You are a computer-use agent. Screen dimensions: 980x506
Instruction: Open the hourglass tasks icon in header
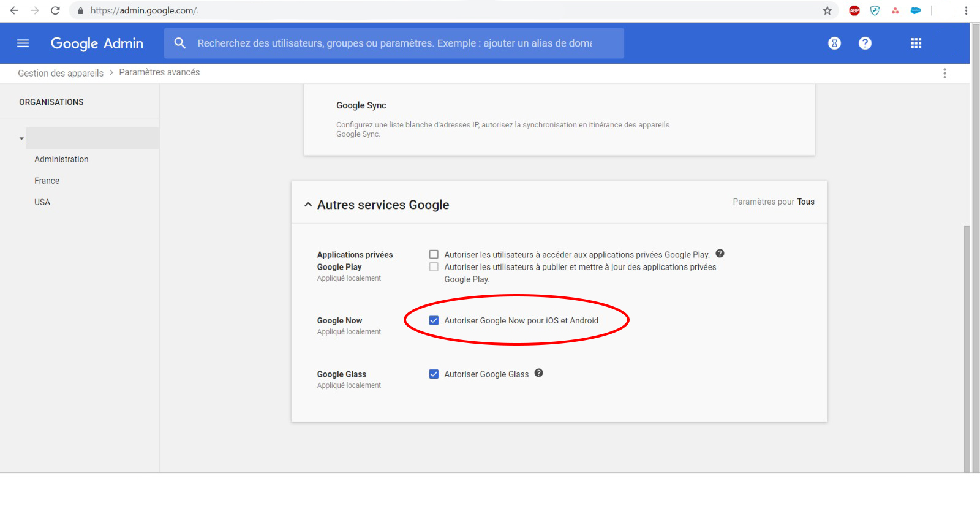point(834,43)
